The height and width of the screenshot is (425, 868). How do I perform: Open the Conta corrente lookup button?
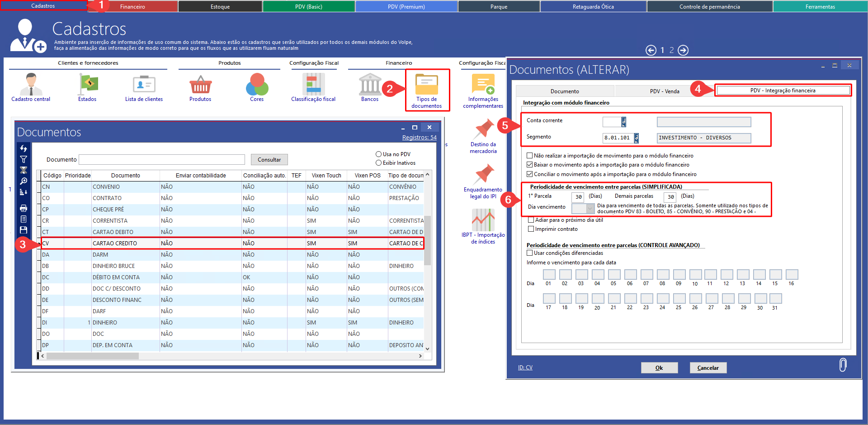tap(624, 122)
